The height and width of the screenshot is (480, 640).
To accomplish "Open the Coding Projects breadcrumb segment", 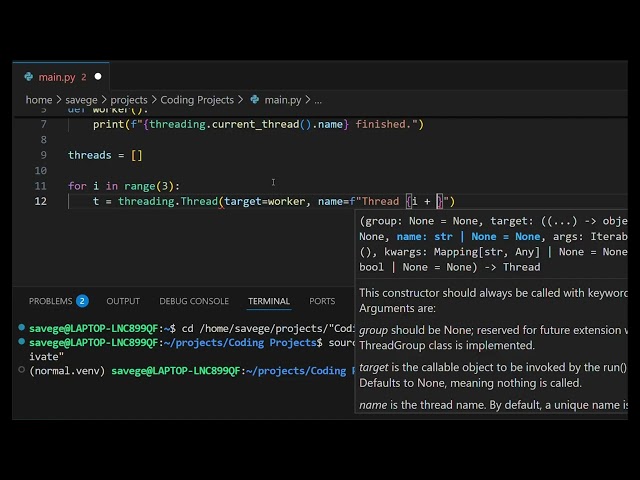I will (197, 100).
